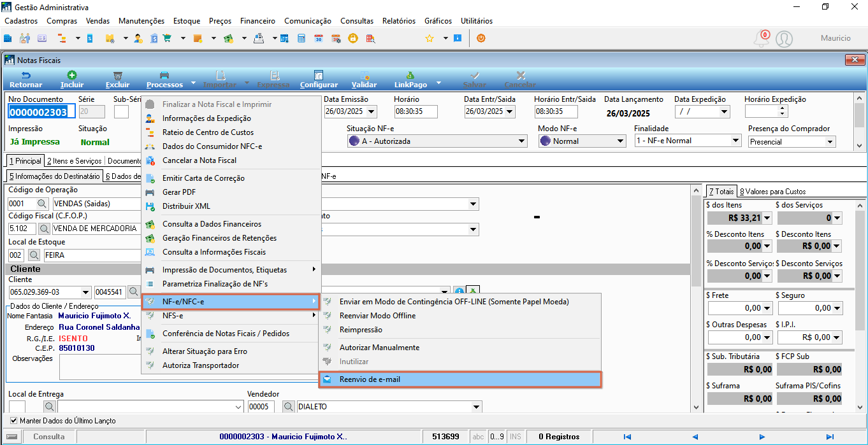Click the yellow star favorites icon
Image resolution: width=868 pixels, height=445 pixels.
pos(430,38)
